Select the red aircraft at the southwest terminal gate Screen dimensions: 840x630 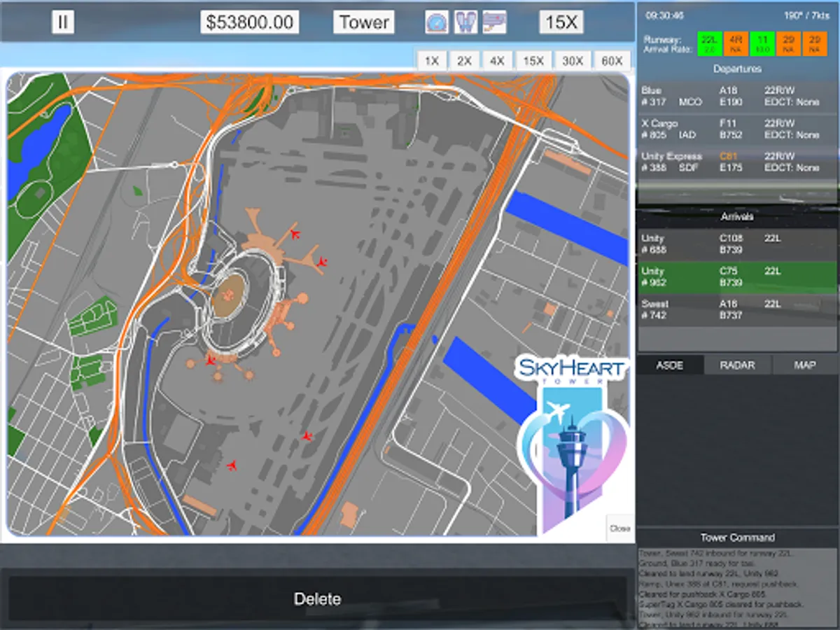pos(210,360)
